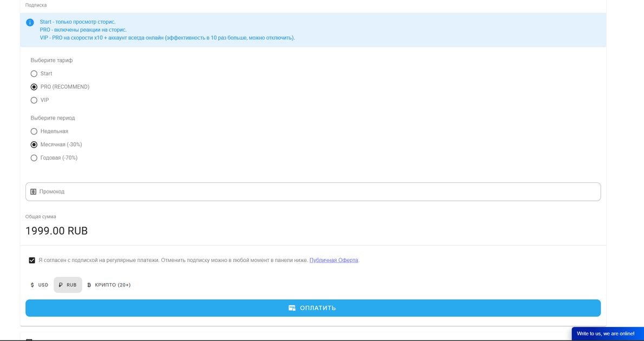This screenshot has height=341, width=644.
Task: Open the 'Write to us, we are online!' chat
Action: click(606, 334)
